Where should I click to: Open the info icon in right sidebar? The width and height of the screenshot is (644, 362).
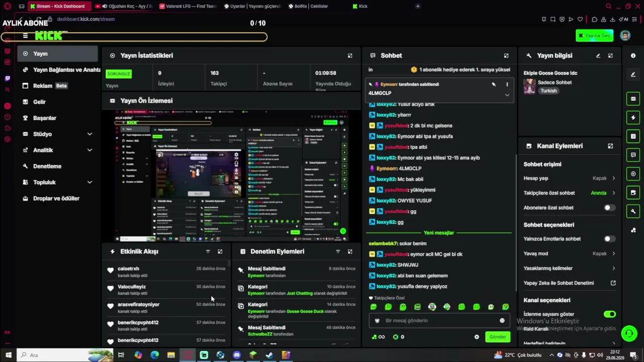click(x=633, y=56)
